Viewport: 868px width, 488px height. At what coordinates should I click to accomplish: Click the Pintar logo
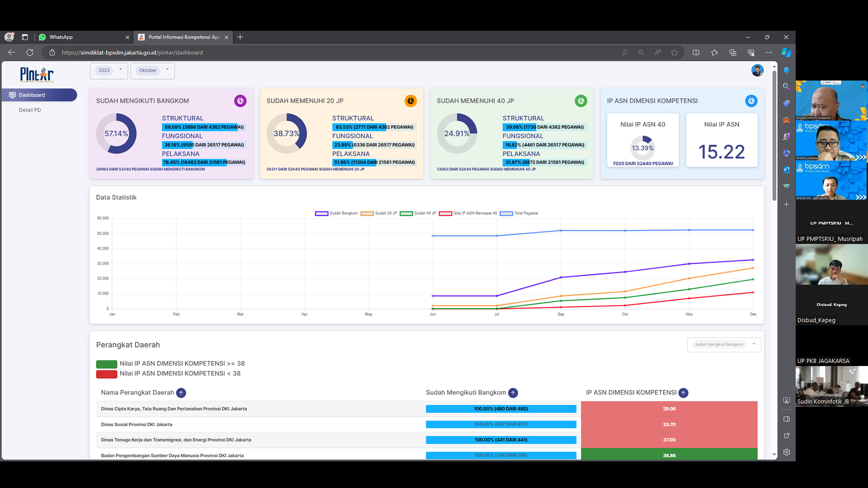tap(37, 75)
